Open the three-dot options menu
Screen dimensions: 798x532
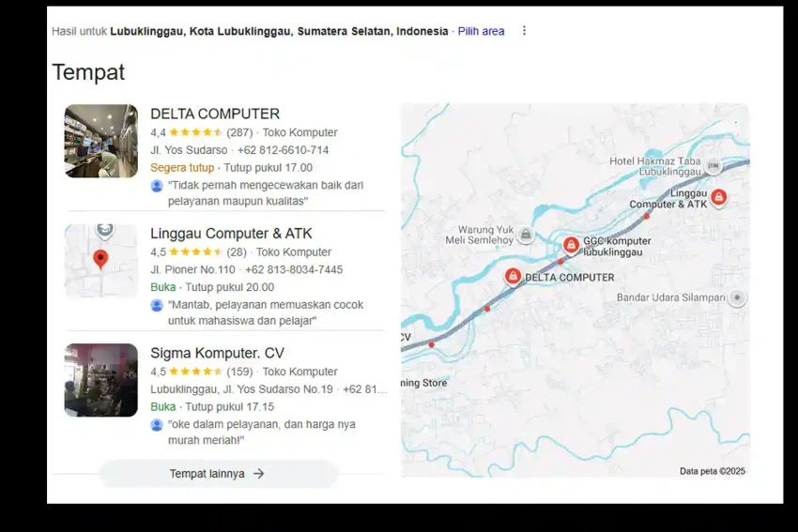pyautogui.click(x=524, y=31)
